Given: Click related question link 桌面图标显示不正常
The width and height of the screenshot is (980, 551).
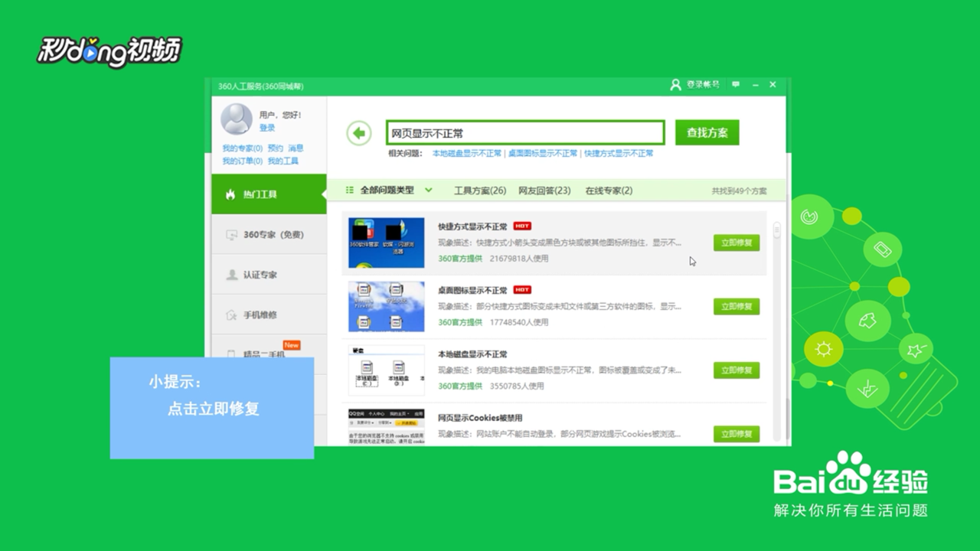Looking at the screenshot, I should coord(543,154).
